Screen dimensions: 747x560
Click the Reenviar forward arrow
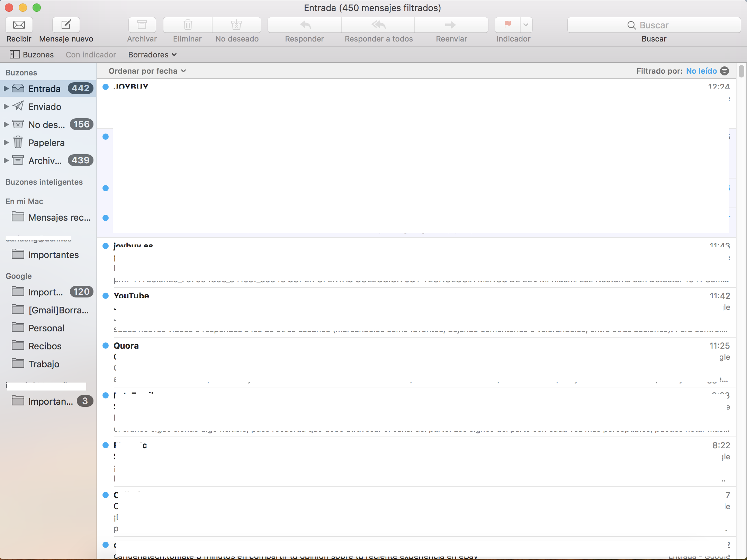(x=451, y=25)
